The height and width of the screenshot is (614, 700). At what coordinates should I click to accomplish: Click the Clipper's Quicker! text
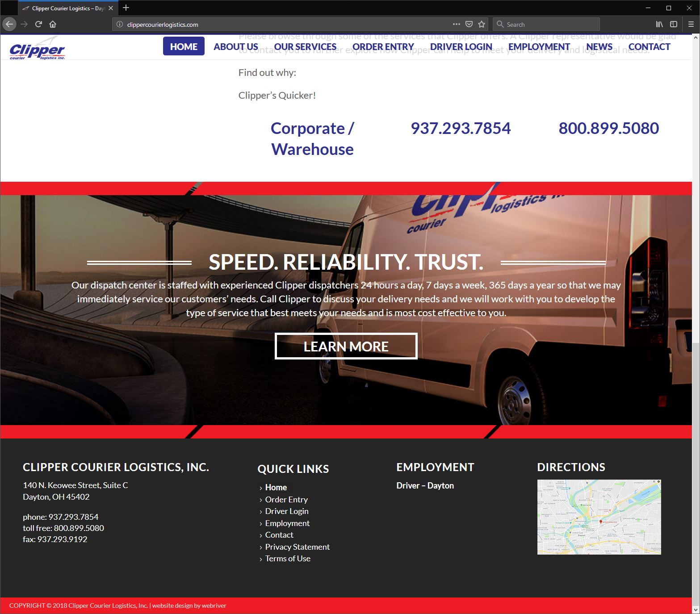coord(277,95)
